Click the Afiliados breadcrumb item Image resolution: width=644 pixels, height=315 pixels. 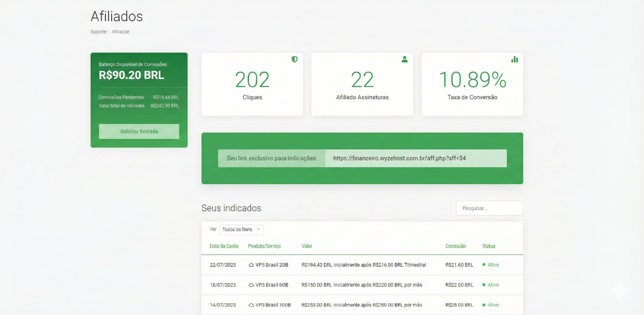pos(120,32)
